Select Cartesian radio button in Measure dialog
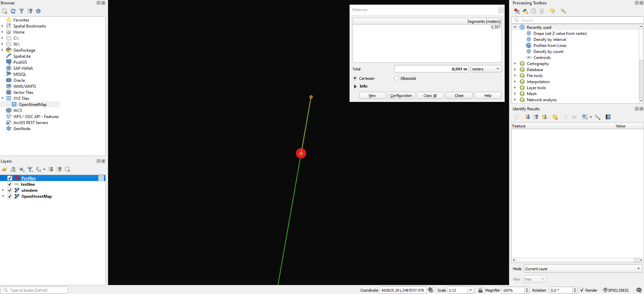The width and height of the screenshot is (644, 294). pos(355,78)
